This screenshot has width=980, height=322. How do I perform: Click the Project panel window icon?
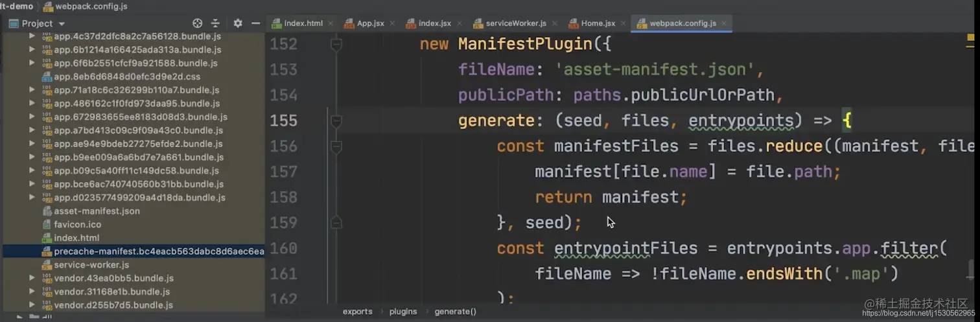point(13,23)
